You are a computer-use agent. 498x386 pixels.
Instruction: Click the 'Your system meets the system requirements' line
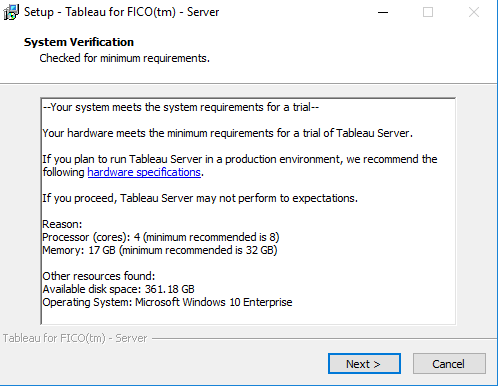click(181, 107)
